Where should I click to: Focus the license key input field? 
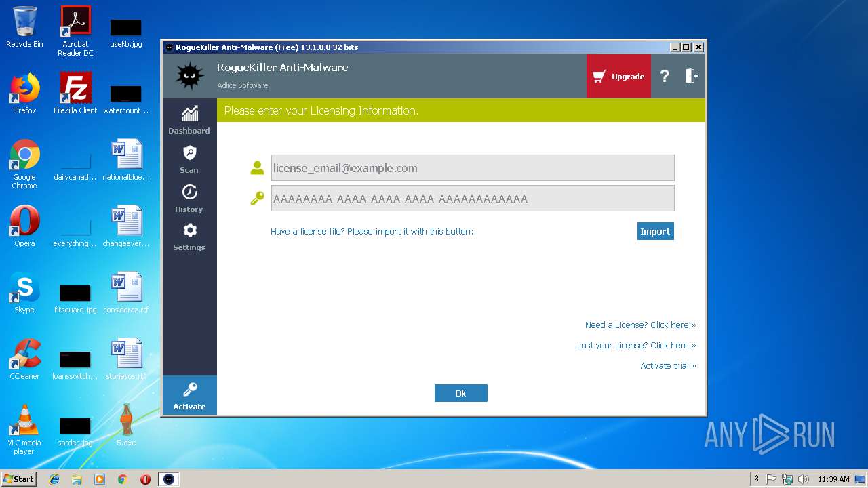pos(473,199)
